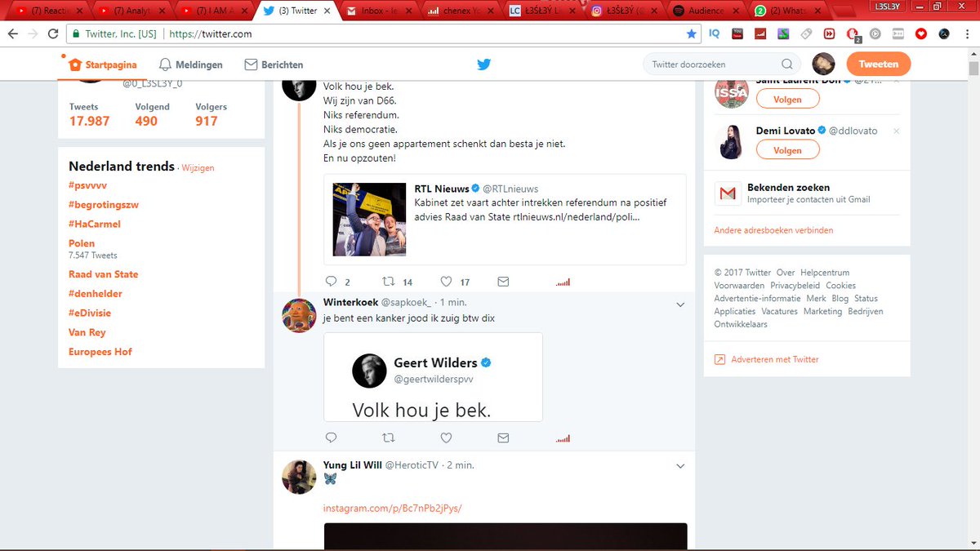Click the Twitter bird logo in header
980x551 pixels.
[483, 64]
